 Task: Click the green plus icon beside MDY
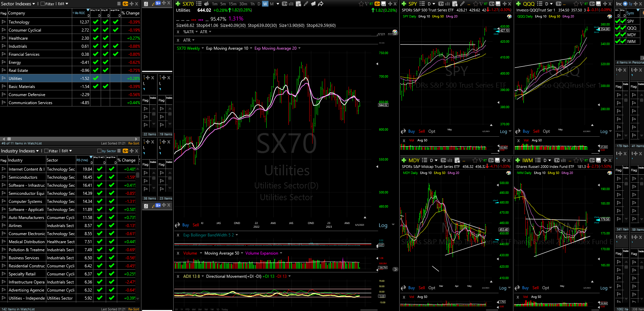[x=404, y=160]
